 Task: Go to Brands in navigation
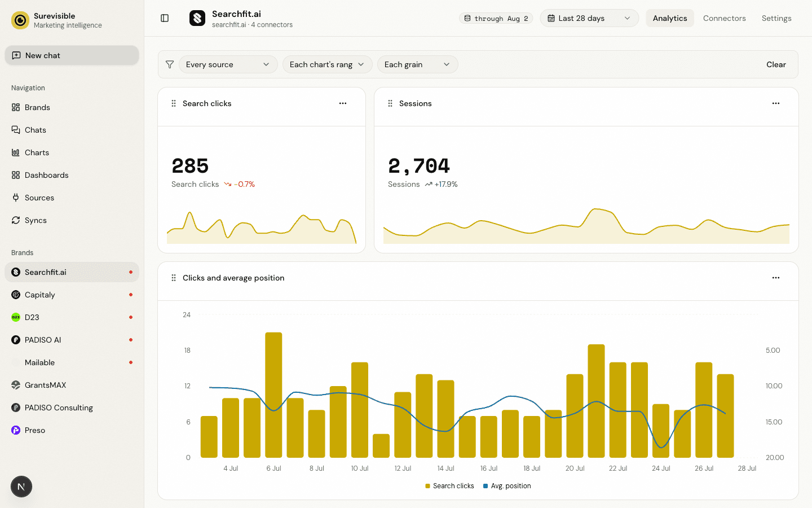[x=72, y=107]
